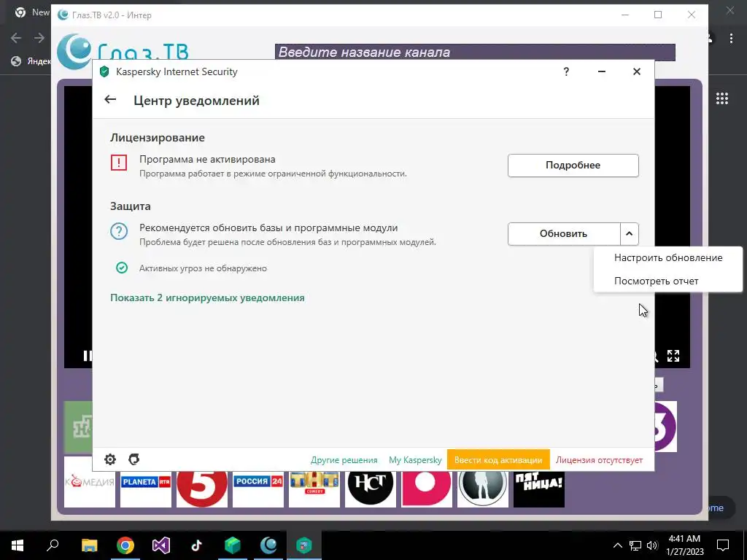Viewport: 747px width, 560px height.
Task: Open Visual Studio from taskbar
Action: (161, 545)
